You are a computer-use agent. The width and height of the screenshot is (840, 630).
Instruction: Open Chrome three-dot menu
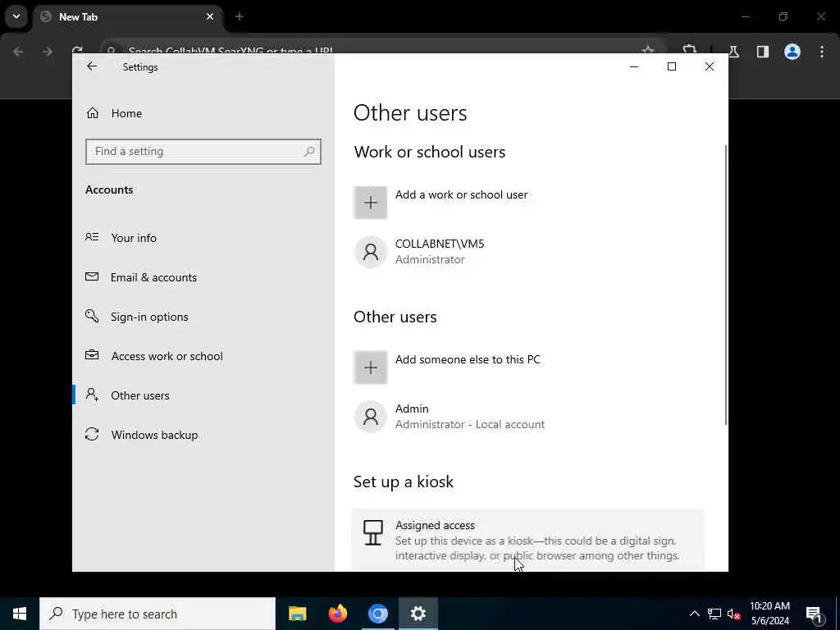click(x=822, y=52)
